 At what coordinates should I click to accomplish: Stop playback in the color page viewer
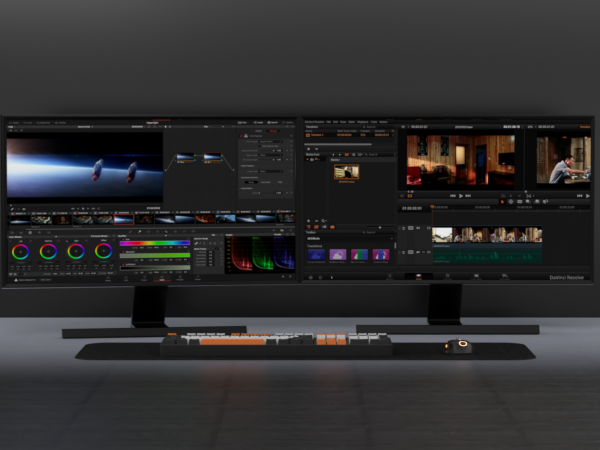(x=83, y=209)
